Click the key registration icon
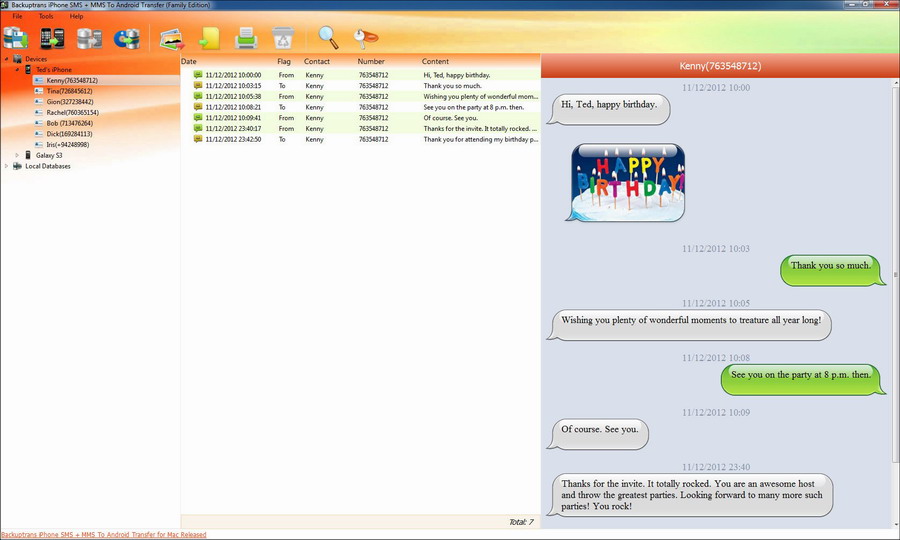This screenshot has width=900, height=540. [x=365, y=38]
